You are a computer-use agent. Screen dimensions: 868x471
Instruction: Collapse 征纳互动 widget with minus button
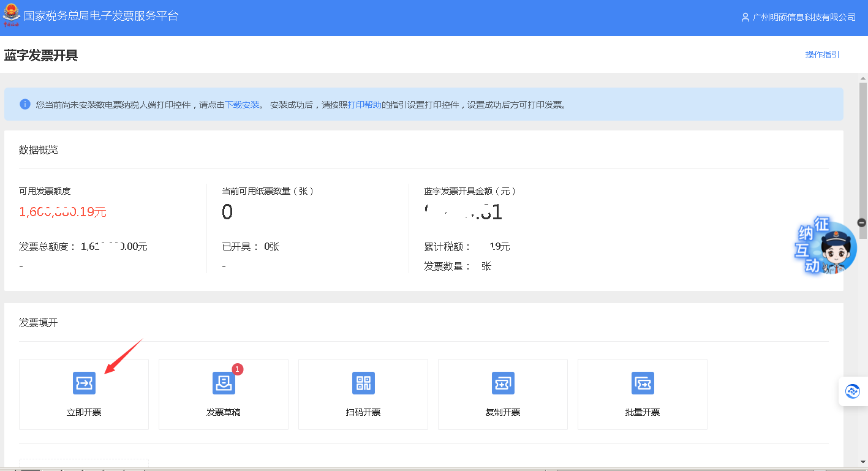861,223
